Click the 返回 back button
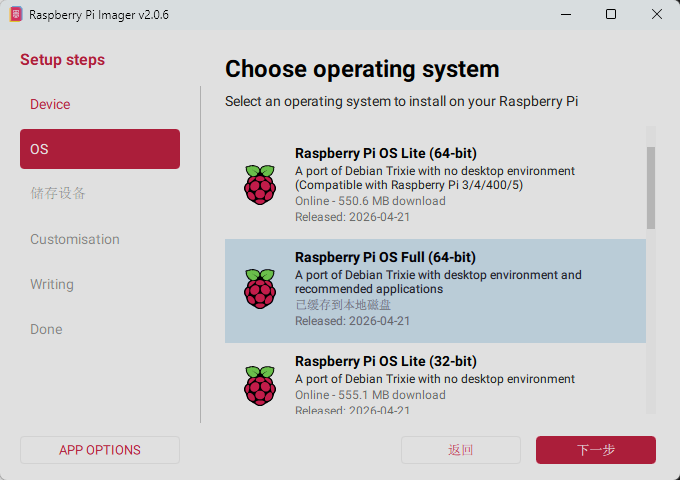Screen dimensions: 680x480 461,450
